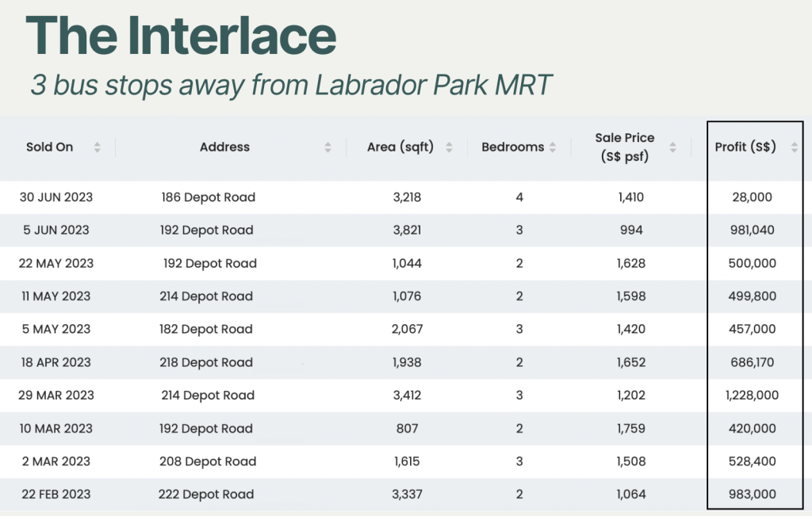The height and width of the screenshot is (516, 812).
Task: Click the area value 2,067
Action: point(407,329)
